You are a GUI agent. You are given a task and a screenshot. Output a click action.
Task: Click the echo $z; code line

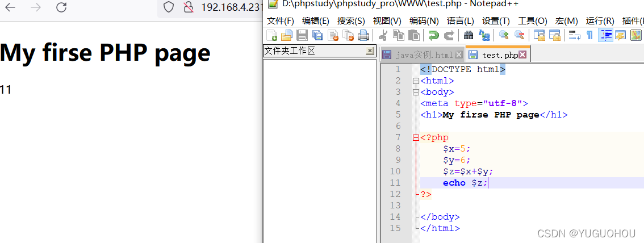click(x=465, y=183)
